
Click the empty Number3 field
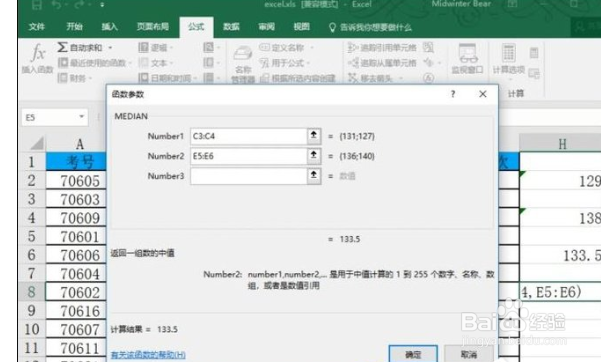coord(249,176)
